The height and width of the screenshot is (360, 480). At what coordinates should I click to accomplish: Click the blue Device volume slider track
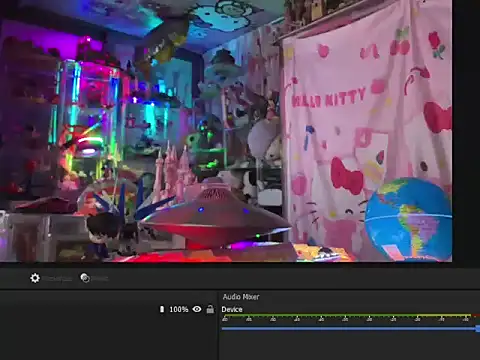(349, 329)
